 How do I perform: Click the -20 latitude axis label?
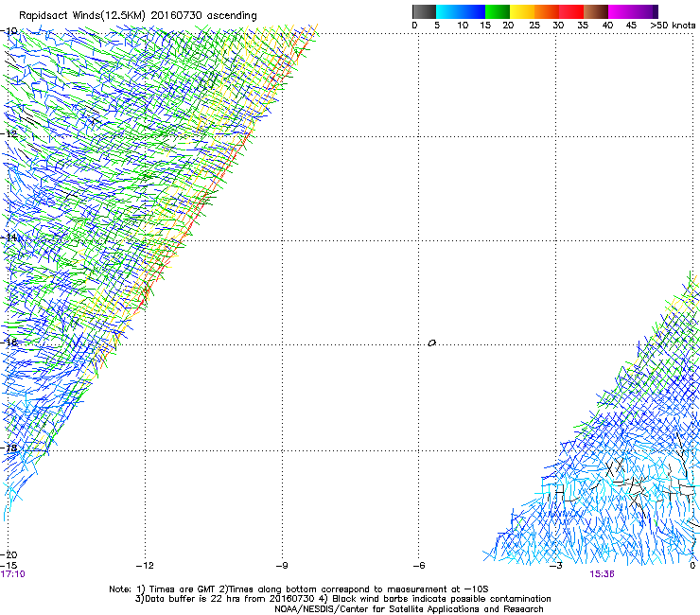tap(9, 554)
